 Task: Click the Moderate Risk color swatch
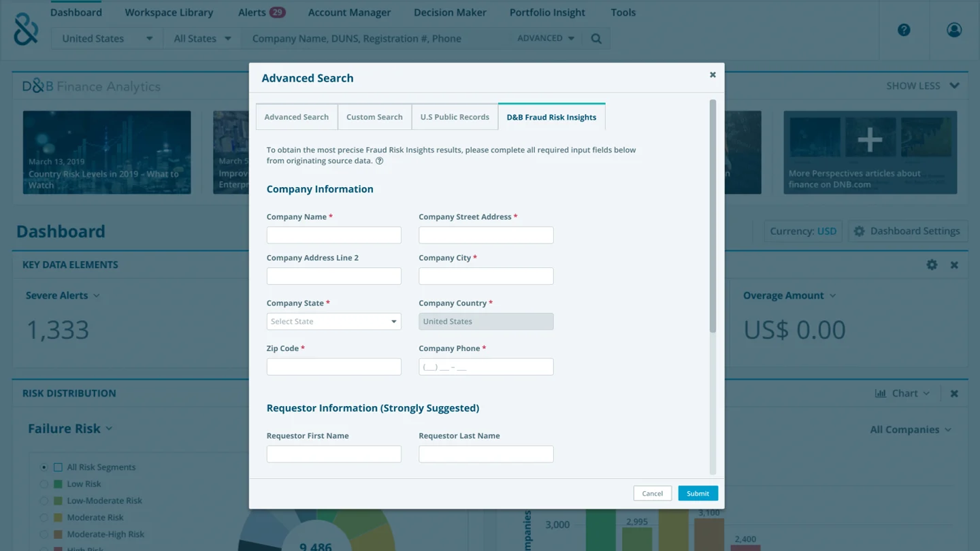click(x=59, y=518)
